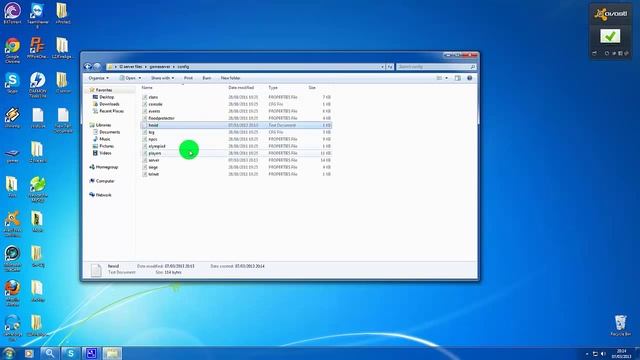This screenshot has height=360, width=640.
Task: Launch Mozilla Firefox from the desktop
Action: click(x=12, y=292)
